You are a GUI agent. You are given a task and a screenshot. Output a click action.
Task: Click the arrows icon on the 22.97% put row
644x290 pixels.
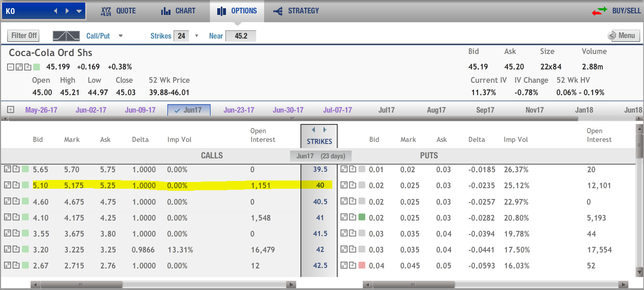pyautogui.click(x=345, y=202)
